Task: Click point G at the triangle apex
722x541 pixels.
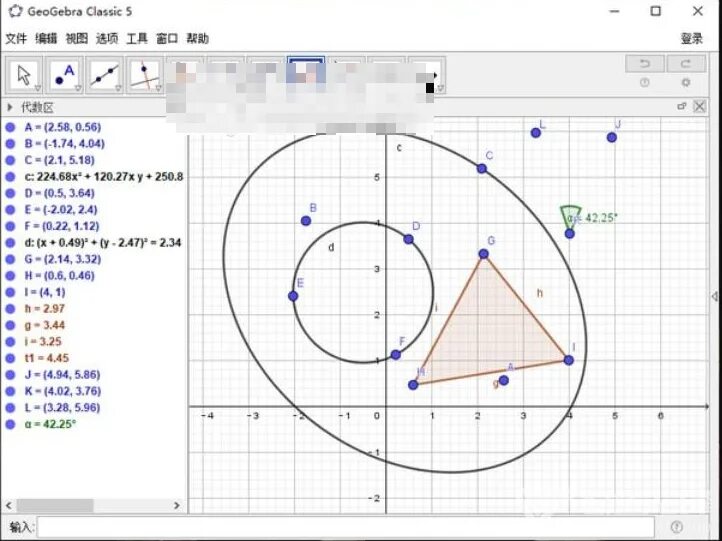Action: pyautogui.click(x=483, y=254)
